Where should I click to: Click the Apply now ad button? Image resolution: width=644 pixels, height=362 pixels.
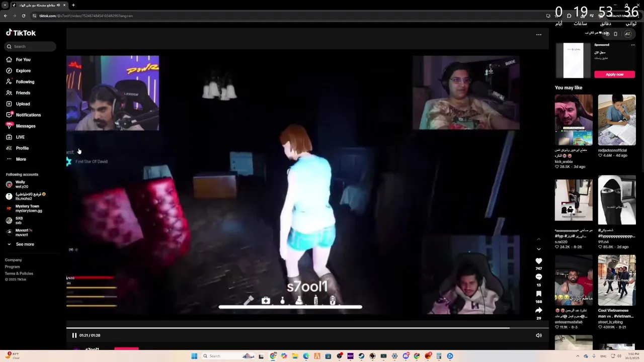click(x=614, y=74)
